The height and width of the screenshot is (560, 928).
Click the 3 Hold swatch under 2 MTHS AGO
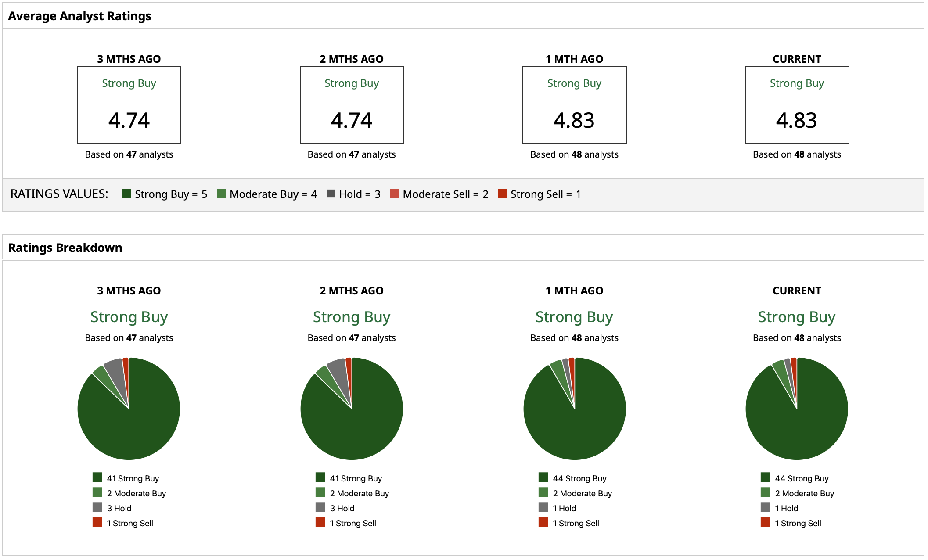(x=320, y=507)
